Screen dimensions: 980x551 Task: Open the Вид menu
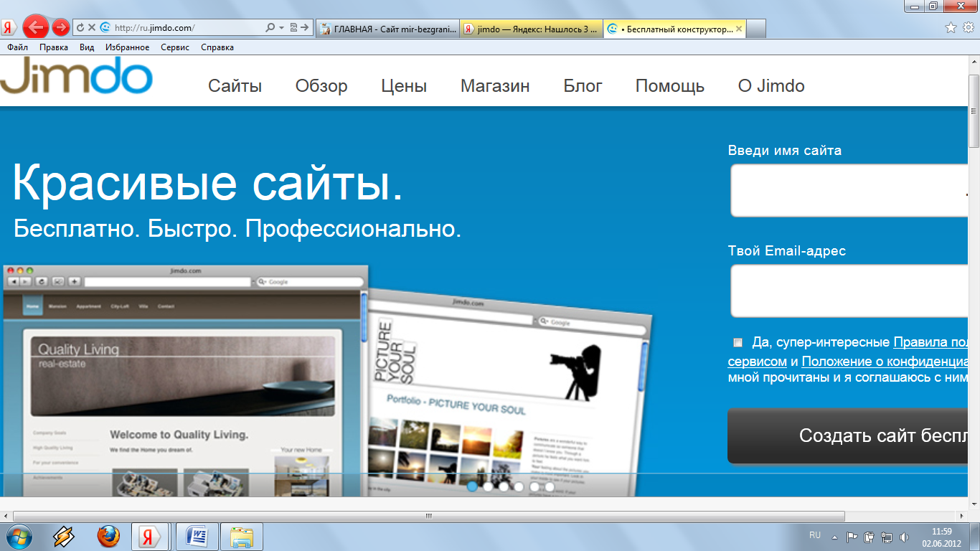[x=87, y=47]
